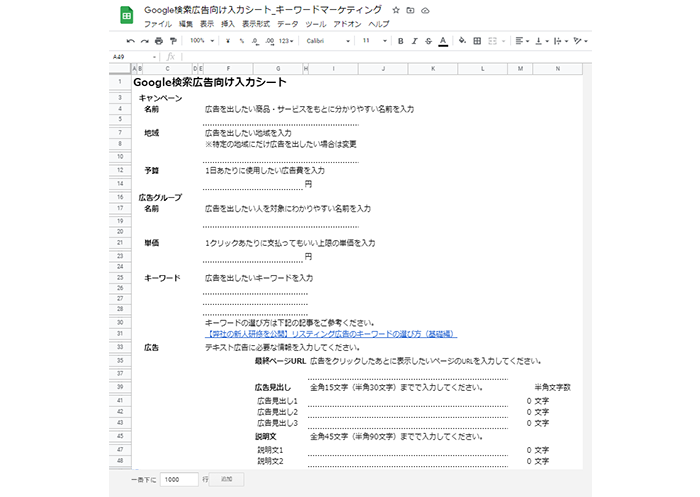Select row 1 header
Viewport: 700px width, 497px height.
[x=120, y=82]
